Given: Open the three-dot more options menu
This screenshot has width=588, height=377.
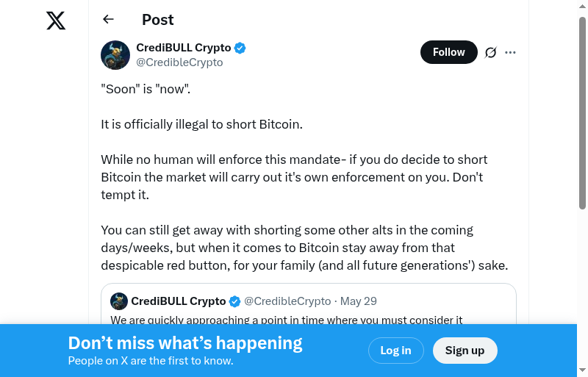Looking at the screenshot, I should [511, 52].
